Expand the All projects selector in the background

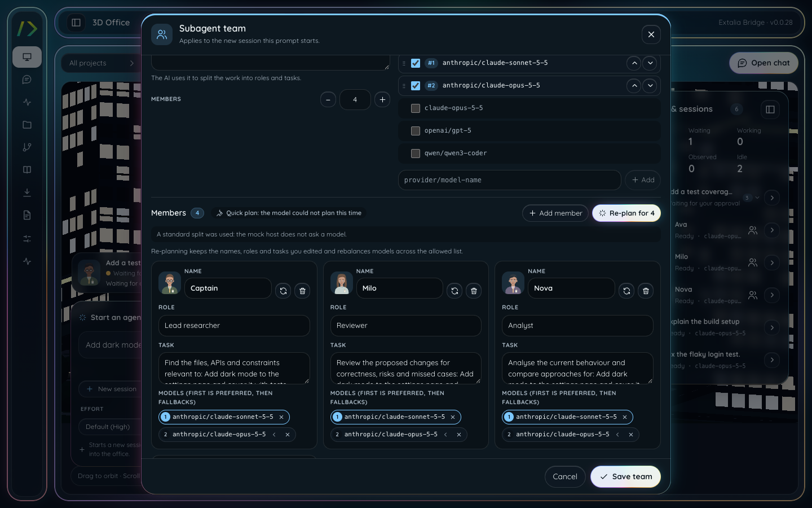pos(101,63)
